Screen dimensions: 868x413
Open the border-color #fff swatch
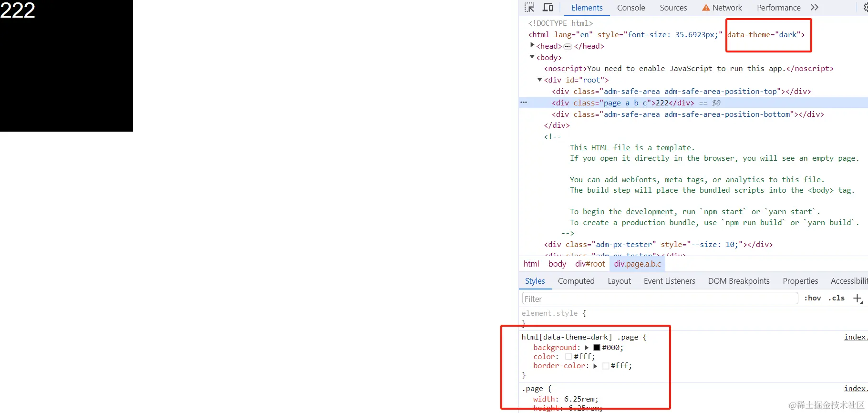(606, 366)
